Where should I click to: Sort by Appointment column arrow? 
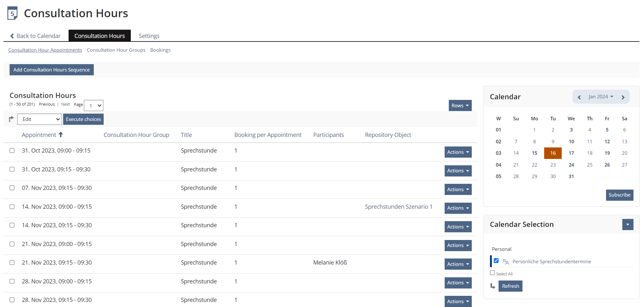click(x=61, y=135)
